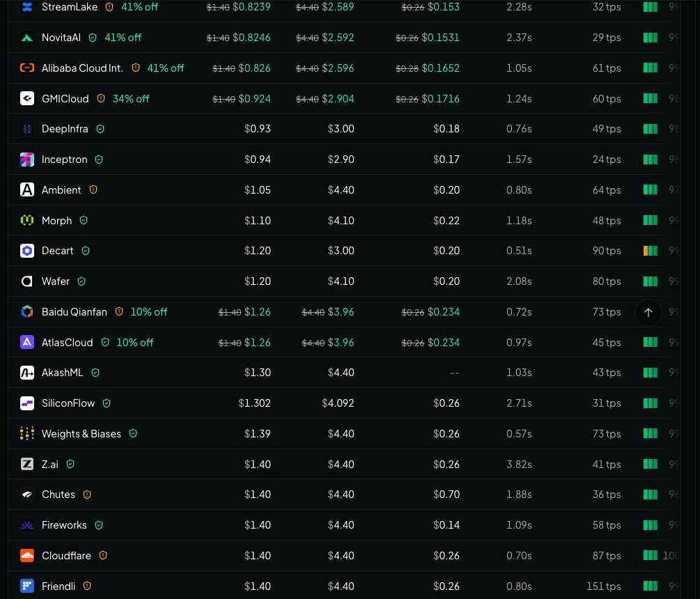The width and height of the screenshot is (700, 599).
Task: Click the '3.82s' latency for Z.ai
Action: tap(519, 464)
